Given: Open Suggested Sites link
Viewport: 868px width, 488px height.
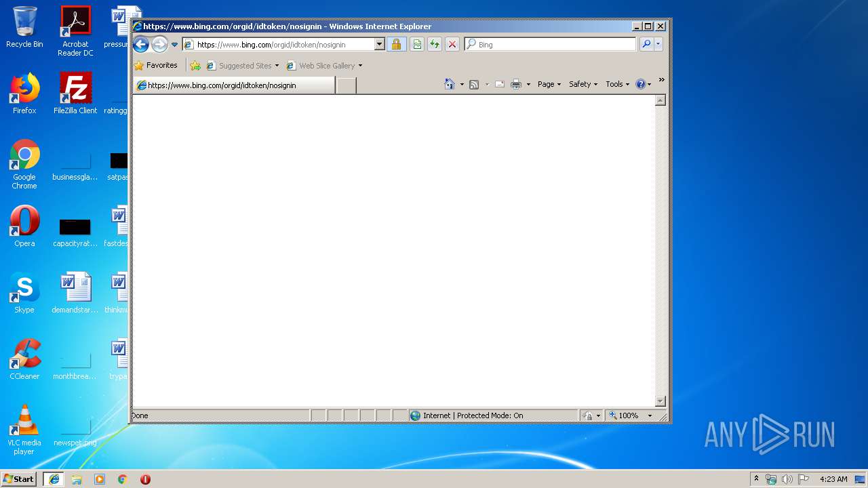Looking at the screenshot, I should tap(243, 66).
